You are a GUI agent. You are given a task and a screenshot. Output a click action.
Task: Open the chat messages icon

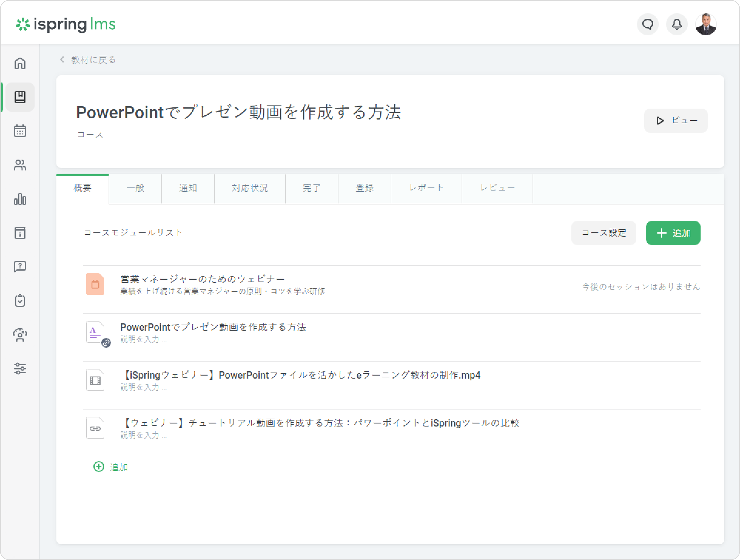coord(648,25)
